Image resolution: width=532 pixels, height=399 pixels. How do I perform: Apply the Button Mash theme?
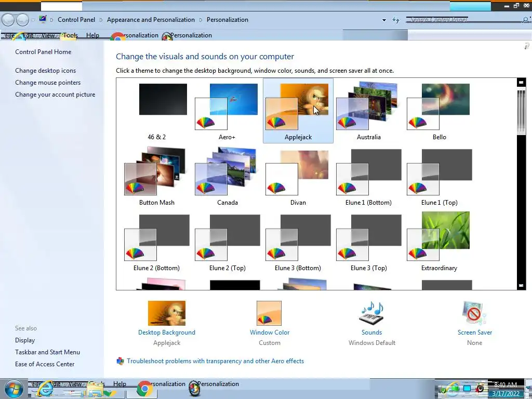click(x=157, y=177)
